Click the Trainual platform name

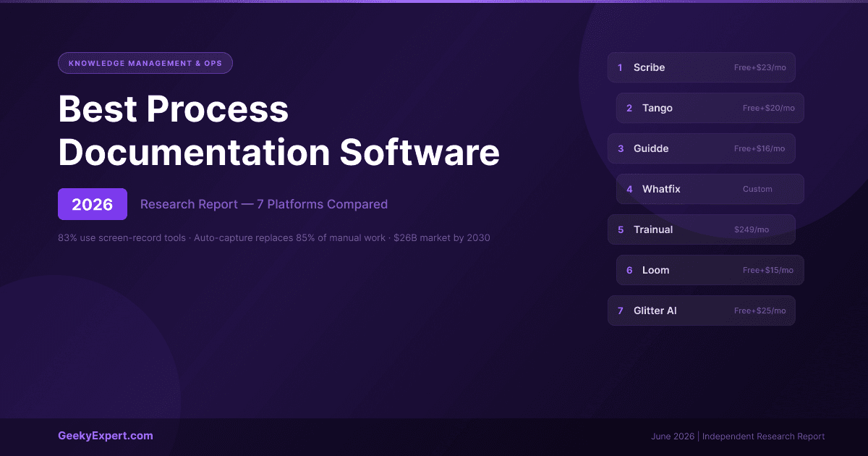pos(653,229)
